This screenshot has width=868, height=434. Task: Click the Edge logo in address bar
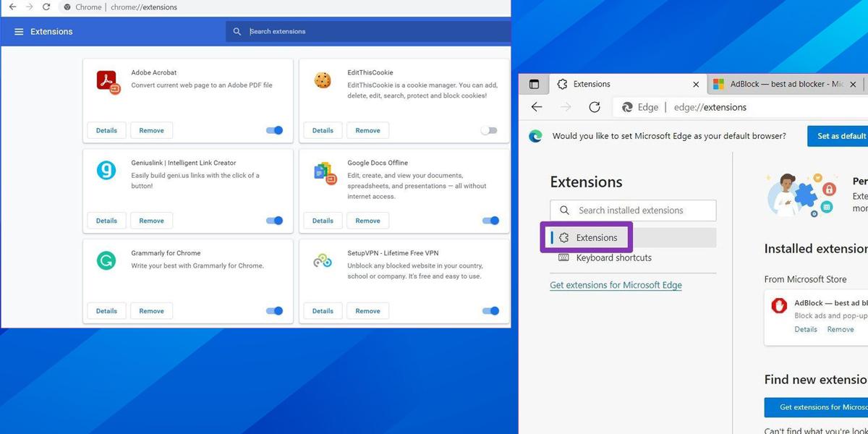tap(628, 107)
